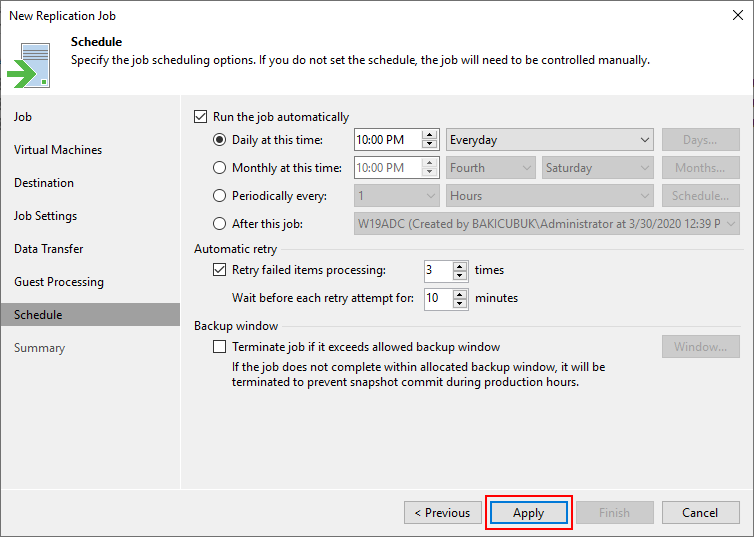This screenshot has width=754, height=537.
Task: Toggle Retry failed items processing checkbox
Action: 220,270
